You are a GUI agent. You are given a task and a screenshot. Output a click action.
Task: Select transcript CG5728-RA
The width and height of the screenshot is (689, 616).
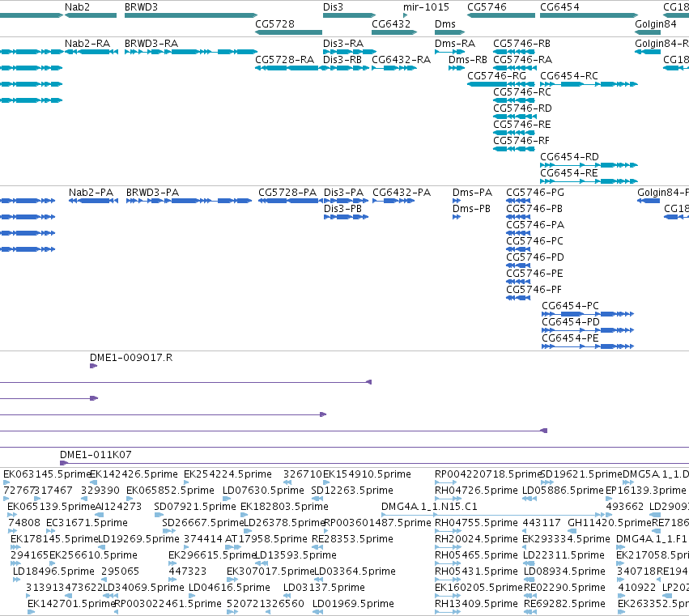(285, 60)
